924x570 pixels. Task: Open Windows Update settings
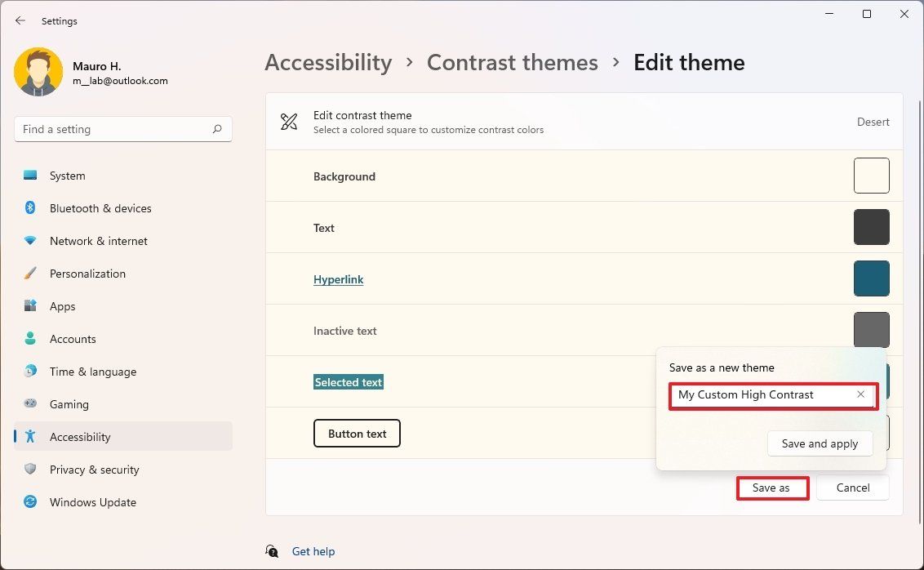point(92,502)
